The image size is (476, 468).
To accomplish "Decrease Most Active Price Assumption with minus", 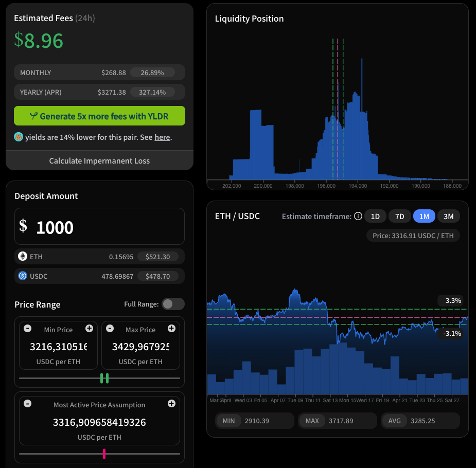I will 28,404.
